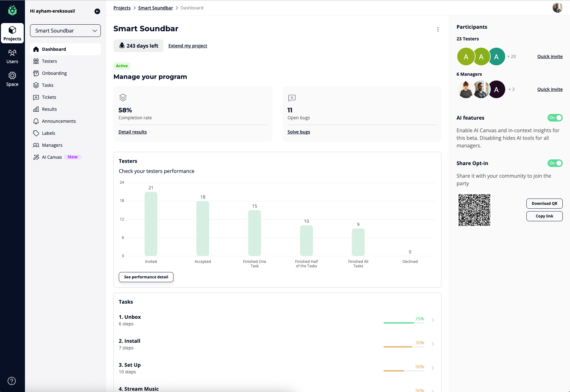Screen dimensions: 570x392
Task: Go to the Dashboard menu item
Action: point(54,49)
